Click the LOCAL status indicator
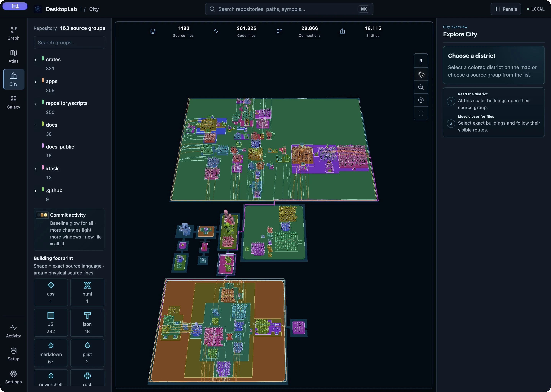Viewport: 551px width, 392px height. click(536, 9)
